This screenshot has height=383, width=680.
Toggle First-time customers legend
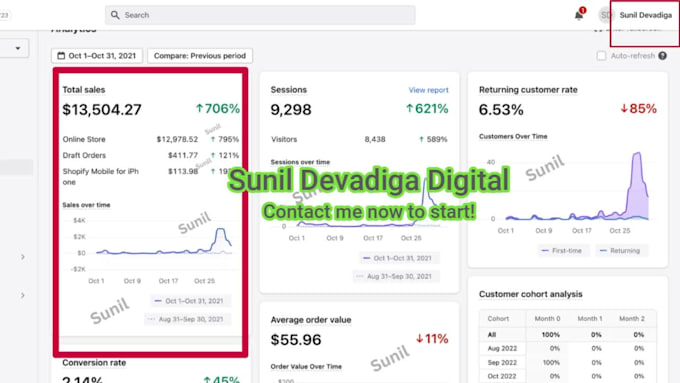tap(563, 251)
